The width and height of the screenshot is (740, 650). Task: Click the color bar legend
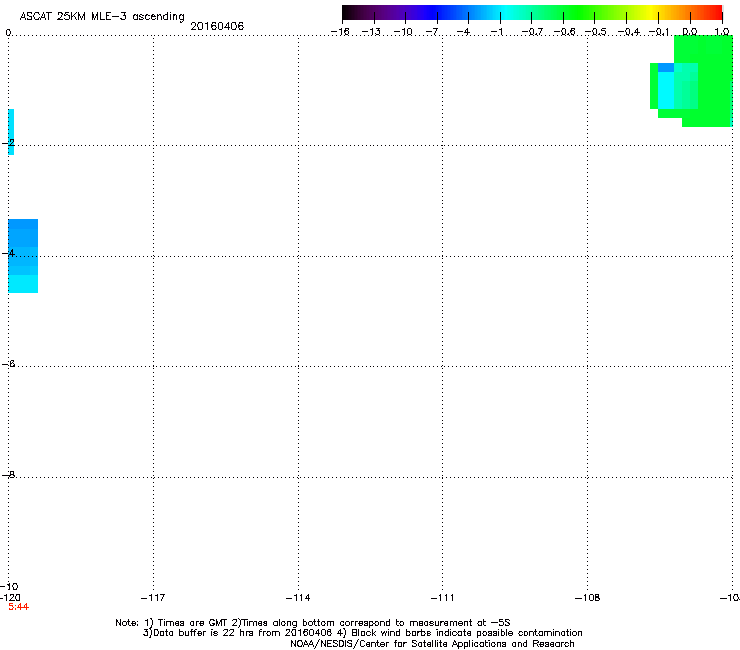click(532, 13)
